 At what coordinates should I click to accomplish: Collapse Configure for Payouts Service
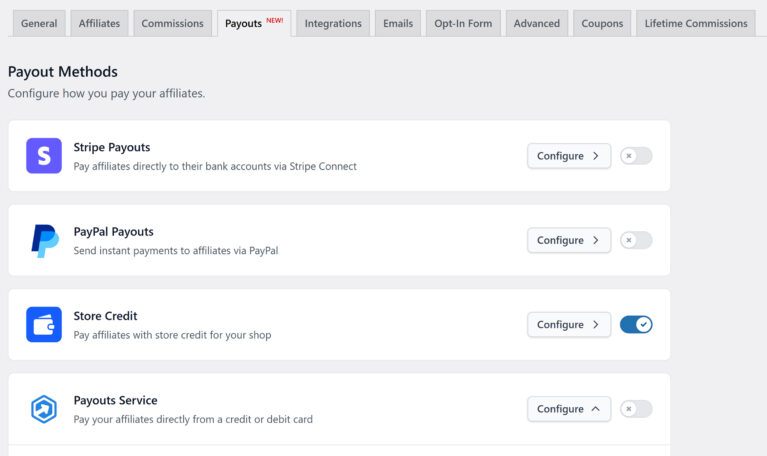pyautogui.click(x=569, y=409)
